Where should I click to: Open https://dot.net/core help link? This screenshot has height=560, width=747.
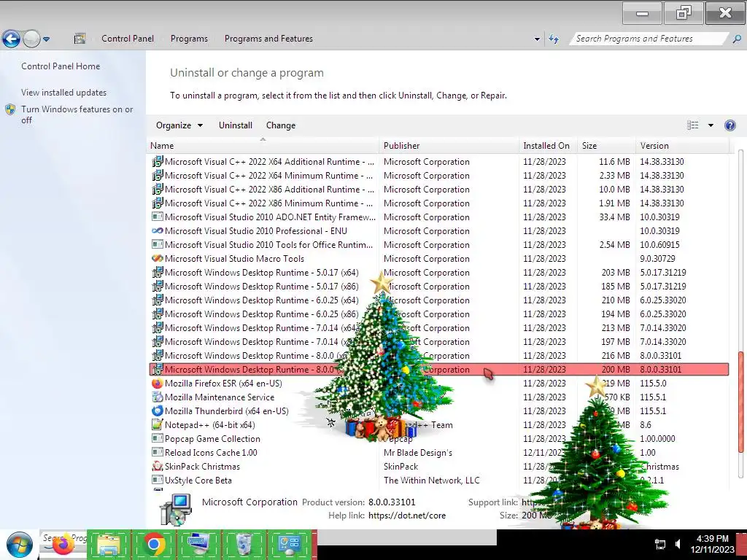[407, 516]
